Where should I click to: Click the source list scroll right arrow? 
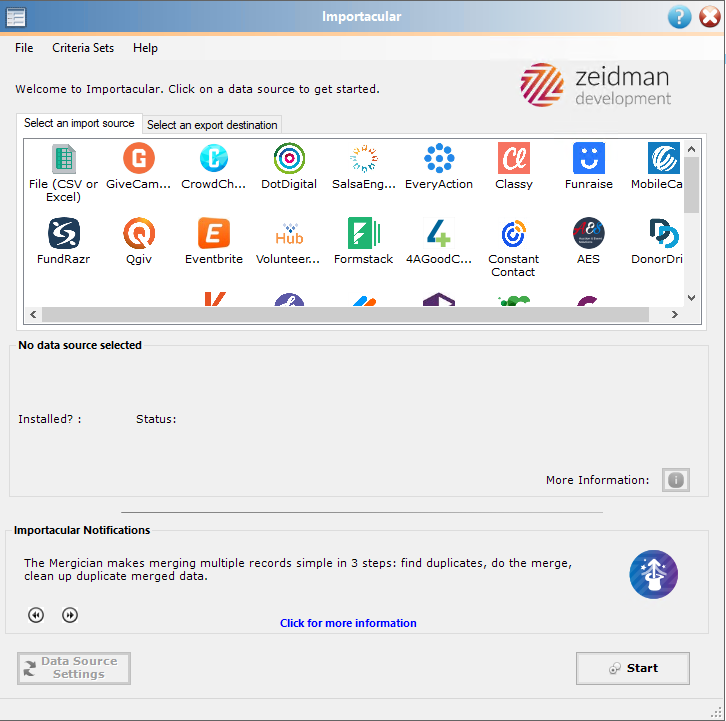coord(675,314)
